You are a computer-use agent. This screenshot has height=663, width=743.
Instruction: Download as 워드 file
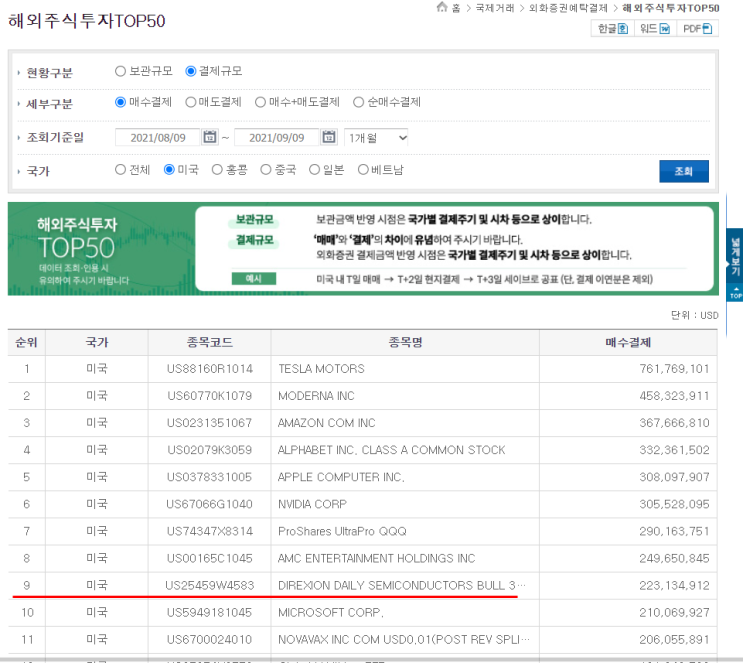(655, 29)
